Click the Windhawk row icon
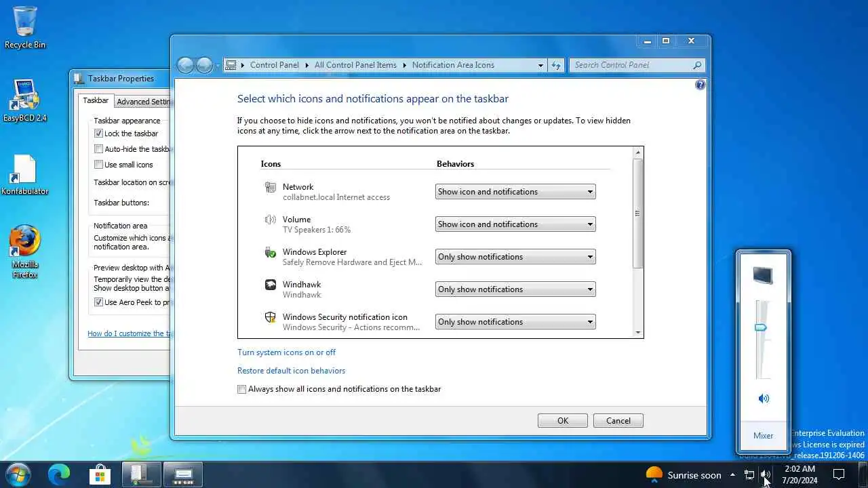Image resolution: width=868 pixels, height=488 pixels. tap(271, 285)
